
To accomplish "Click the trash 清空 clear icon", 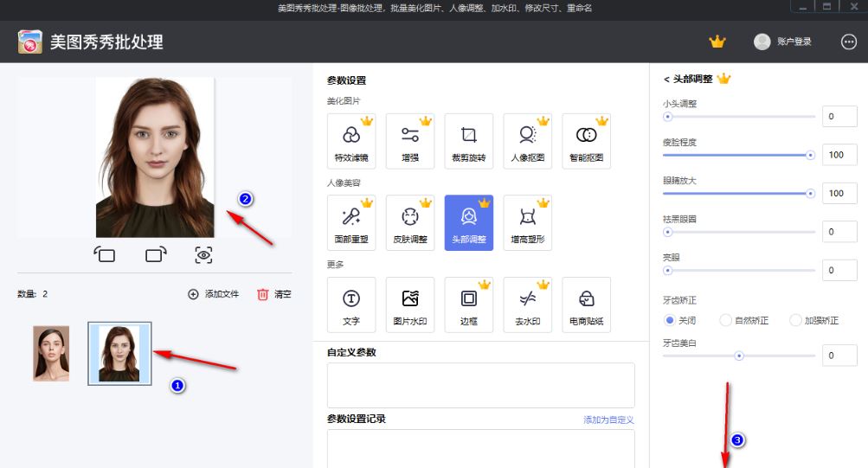I will point(262,294).
